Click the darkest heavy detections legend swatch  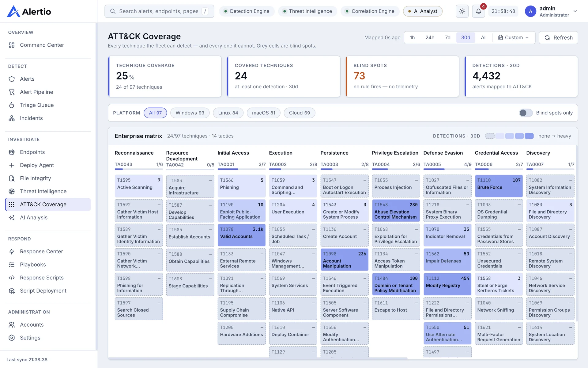529,136
